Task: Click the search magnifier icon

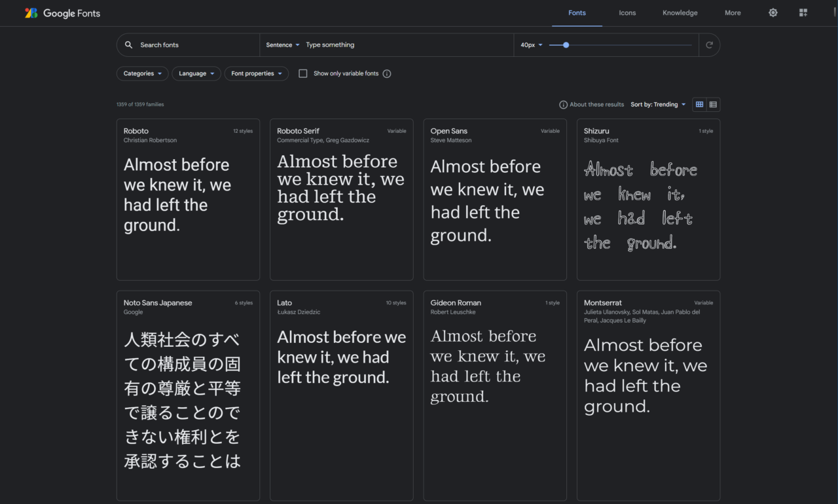Action: (x=128, y=45)
